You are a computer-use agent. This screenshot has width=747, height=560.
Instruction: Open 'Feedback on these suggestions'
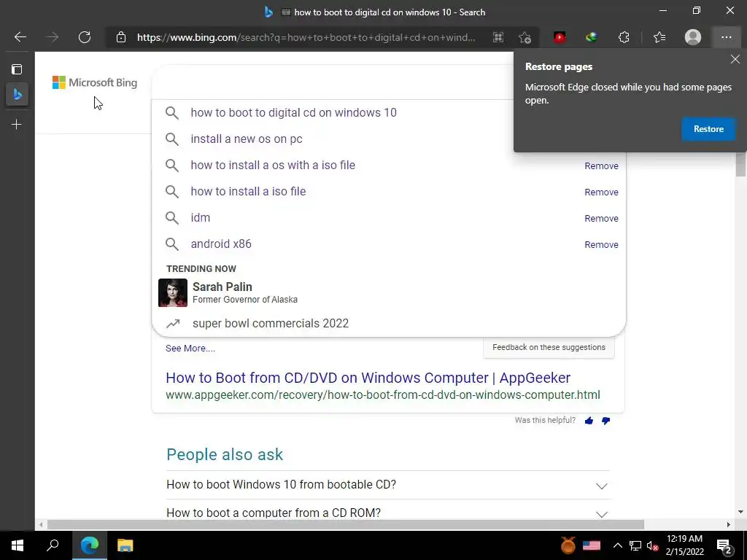(x=549, y=347)
